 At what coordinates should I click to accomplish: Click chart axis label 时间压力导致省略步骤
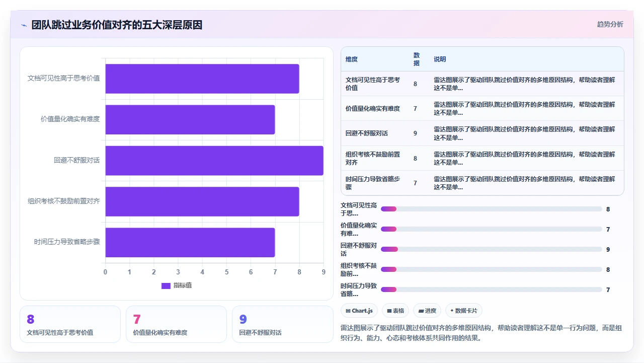click(x=67, y=242)
